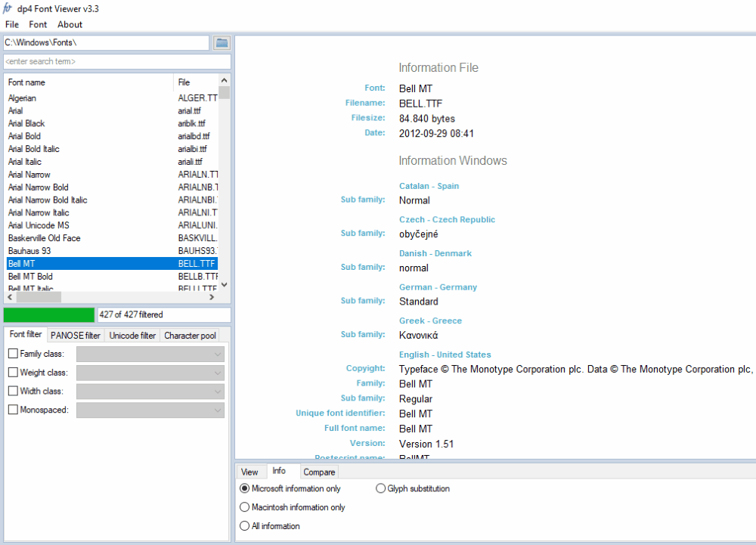Switch to the PANOSE filter tab

pos(76,336)
